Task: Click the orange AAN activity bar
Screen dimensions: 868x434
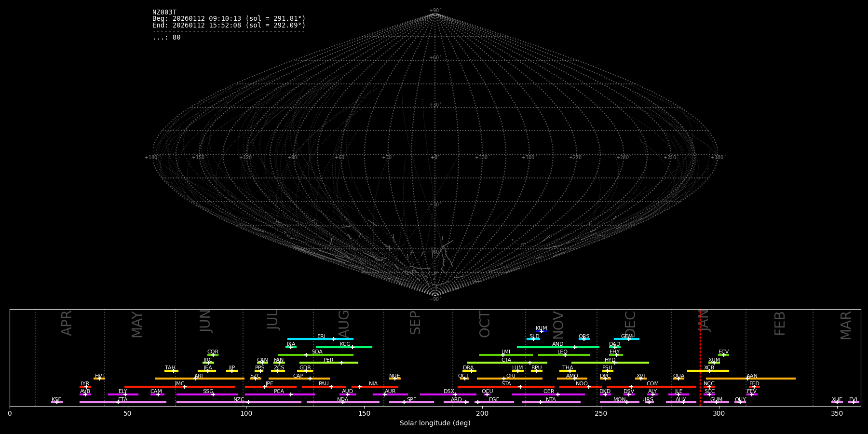Action: pos(751,379)
